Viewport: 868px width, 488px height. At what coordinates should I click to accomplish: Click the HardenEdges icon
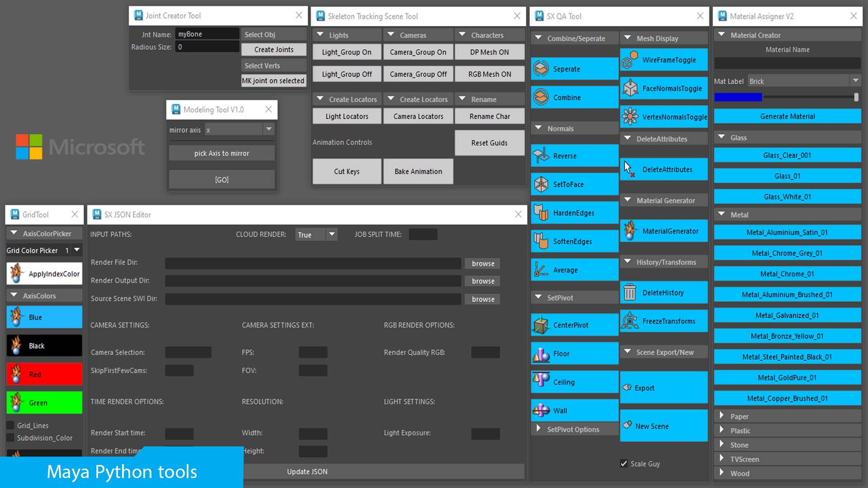point(541,212)
